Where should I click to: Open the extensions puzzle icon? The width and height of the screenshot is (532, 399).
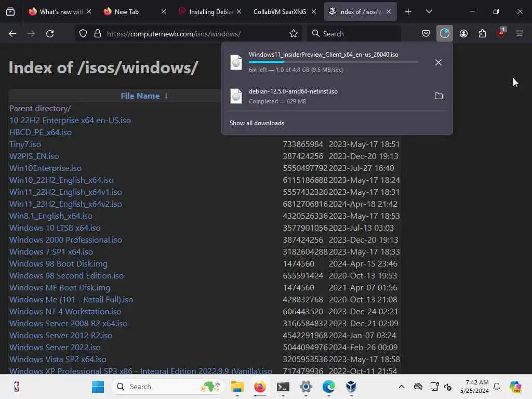coord(482,34)
